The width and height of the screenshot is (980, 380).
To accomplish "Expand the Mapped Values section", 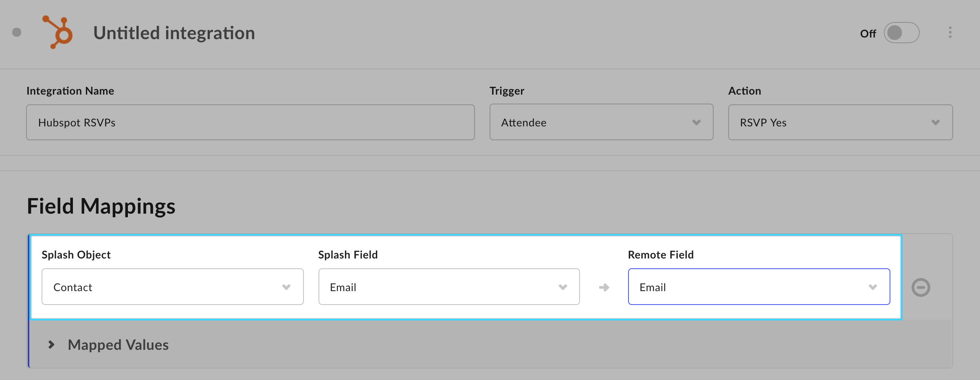I will click(x=108, y=345).
